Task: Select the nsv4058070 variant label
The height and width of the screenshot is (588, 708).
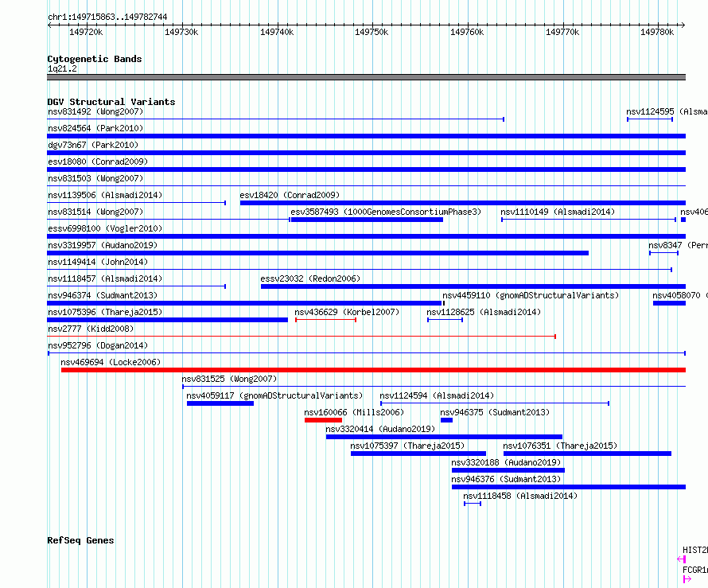Action: 679,295
